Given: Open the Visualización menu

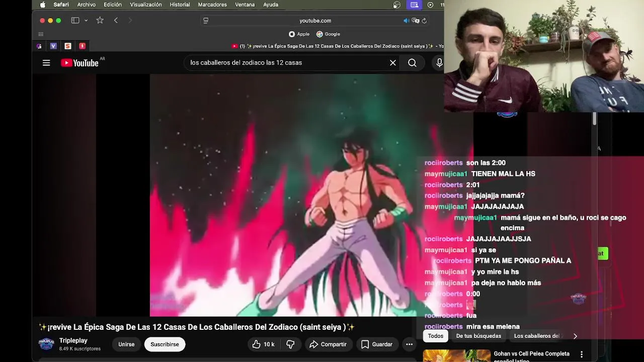Looking at the screenshot, I should click(x=146, y=5).
